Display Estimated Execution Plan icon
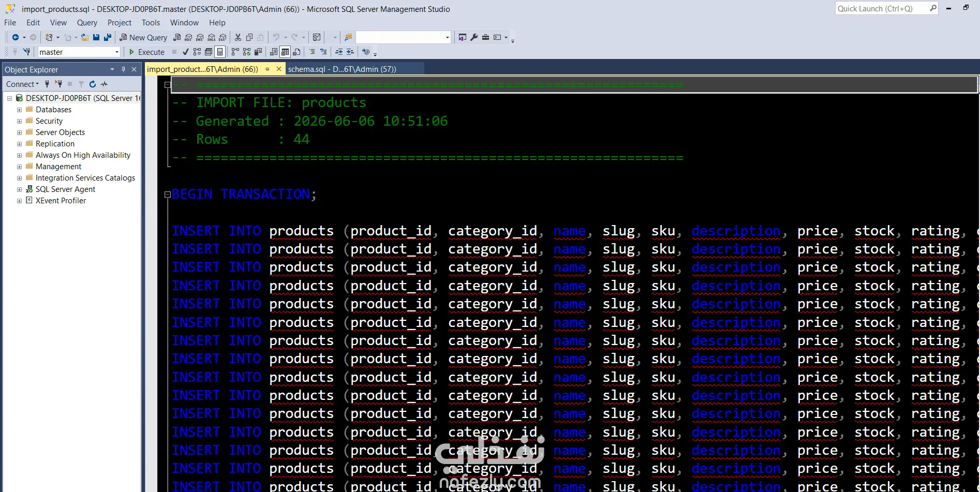The image size is (980, 492). click(197, 52)
